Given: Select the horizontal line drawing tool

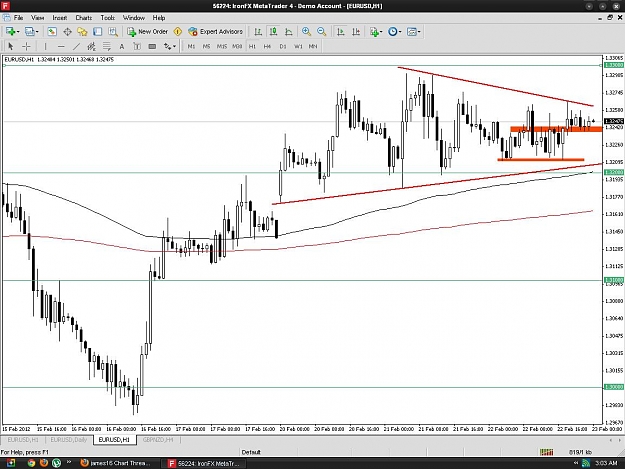Looking at the screenshot, I should 61,46.
